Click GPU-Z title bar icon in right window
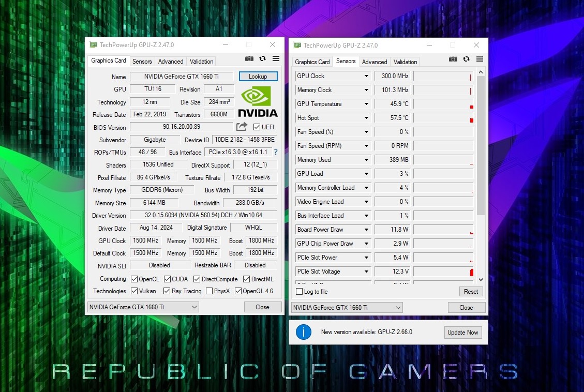This screenshot has height=392, width=584. point(297,45)
